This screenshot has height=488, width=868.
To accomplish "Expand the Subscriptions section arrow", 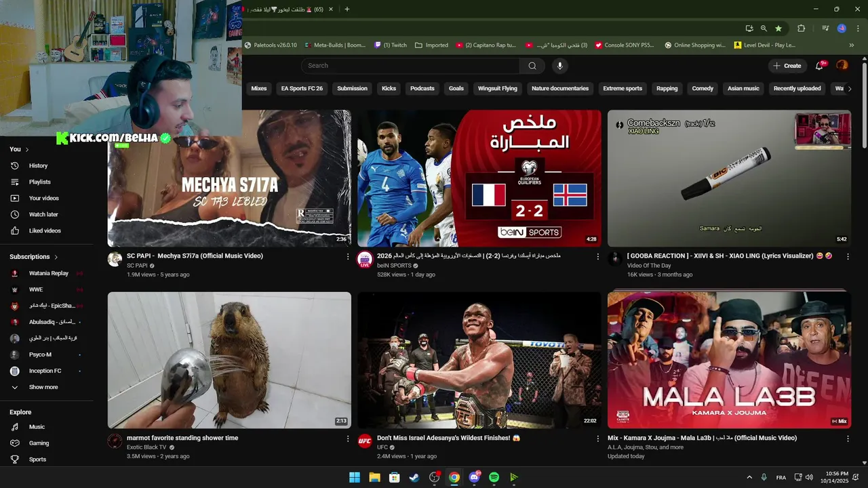I will pos(56,257).
